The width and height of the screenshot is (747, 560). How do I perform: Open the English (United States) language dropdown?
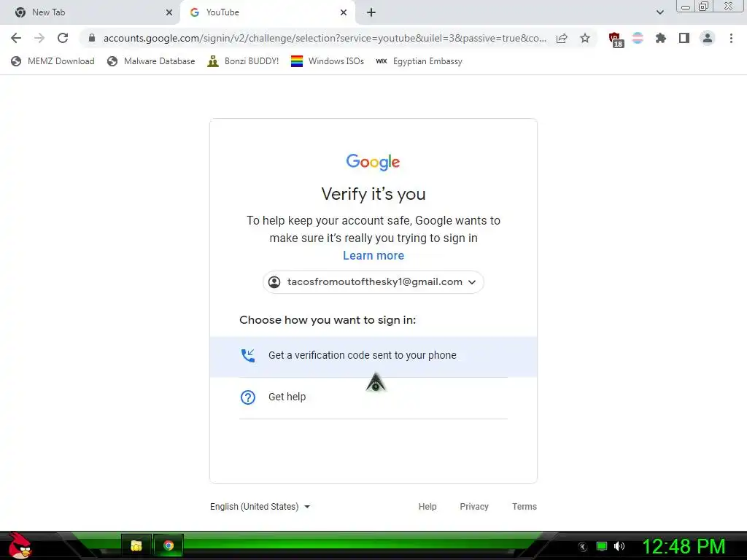260,507
